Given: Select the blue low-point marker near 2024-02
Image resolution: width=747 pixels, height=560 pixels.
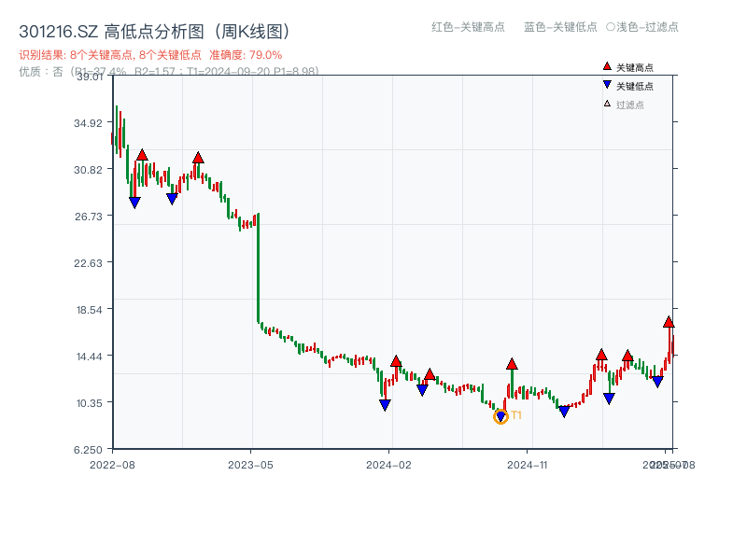Looking at the screenshot, I should [x=385, y=403].
